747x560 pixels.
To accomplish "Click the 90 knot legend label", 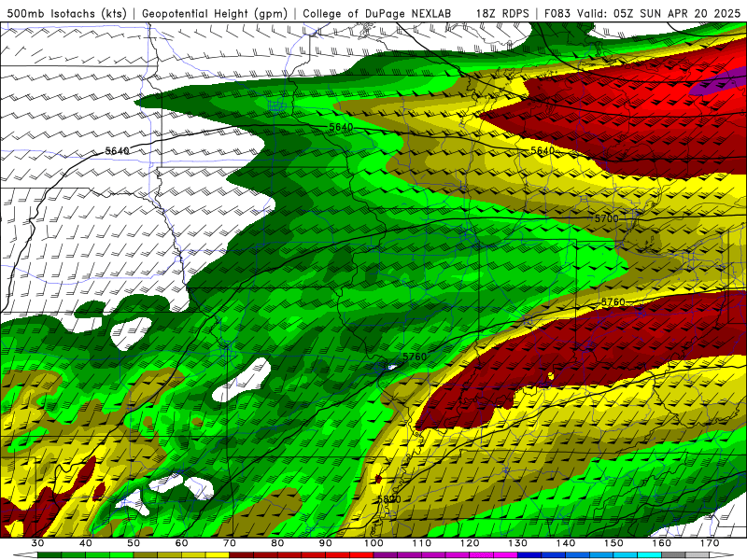I will 326,543.
